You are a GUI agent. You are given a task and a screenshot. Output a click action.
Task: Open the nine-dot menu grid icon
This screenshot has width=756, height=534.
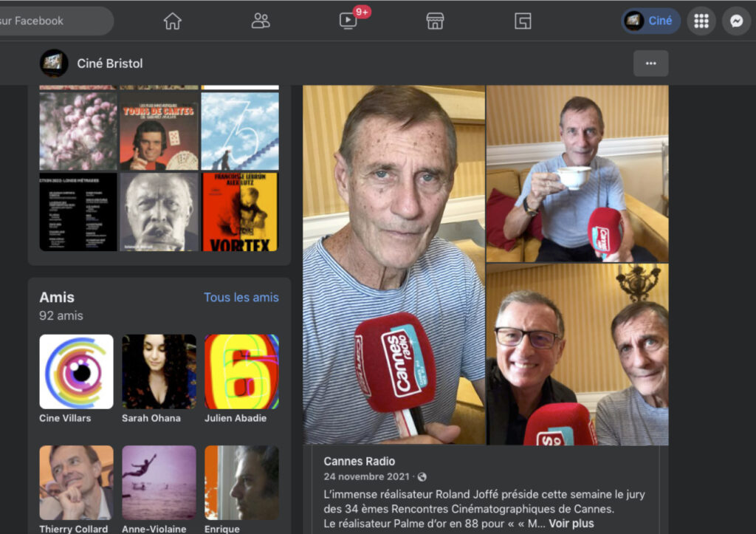pyautogui.click(x=701, y=21)
